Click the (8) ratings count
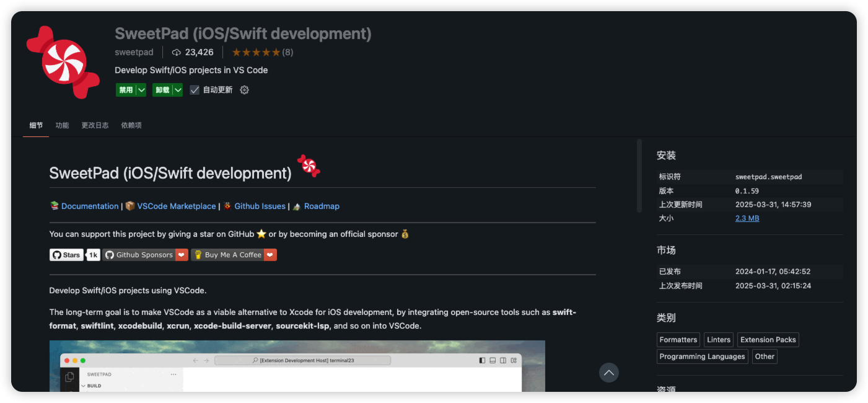The image size is (868, 403). click(x=288, y=53)
